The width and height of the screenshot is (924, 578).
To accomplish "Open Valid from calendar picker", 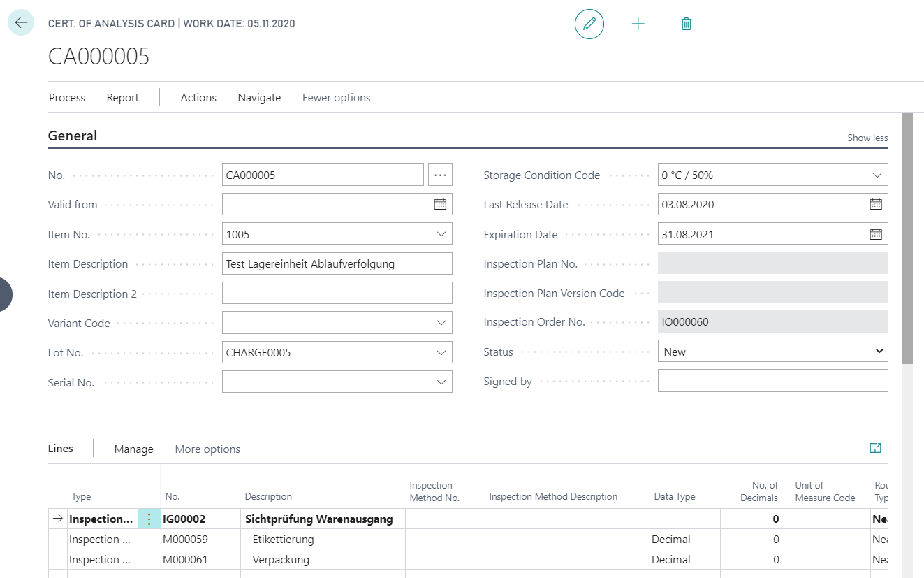I will click(440, 205).
